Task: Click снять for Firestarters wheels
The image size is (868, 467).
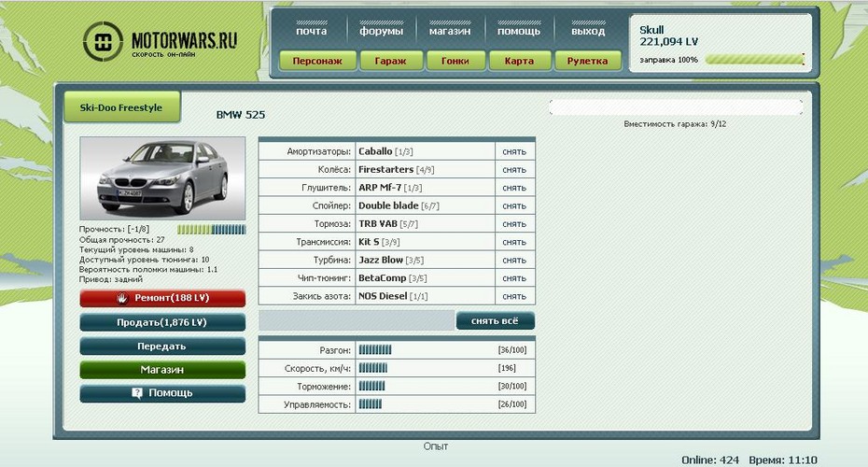Action: [x=514, y=170]
